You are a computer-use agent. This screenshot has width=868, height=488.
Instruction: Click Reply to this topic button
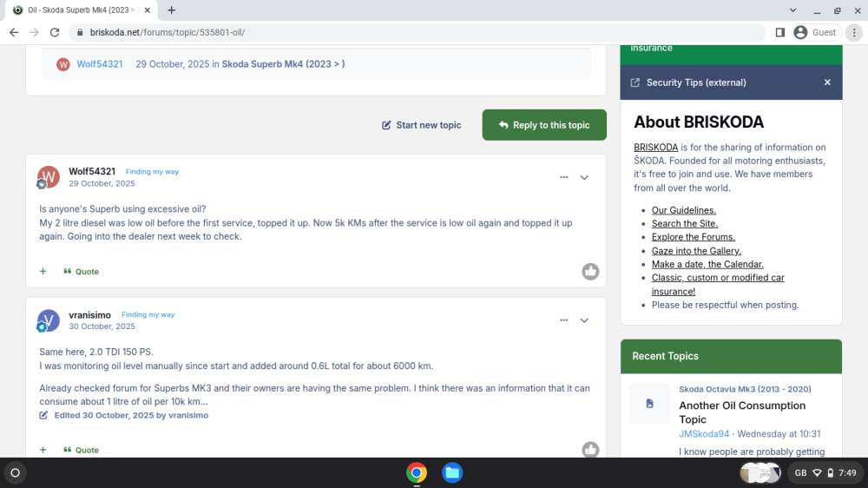point(544,125)
